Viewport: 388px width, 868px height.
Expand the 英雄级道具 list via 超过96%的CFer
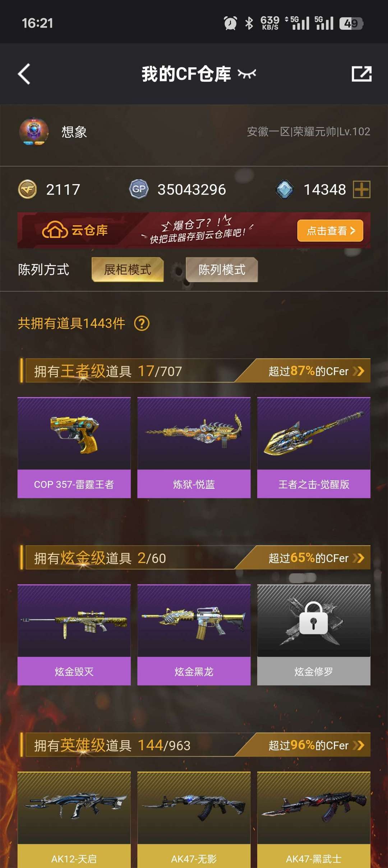(x=316, y=745)
